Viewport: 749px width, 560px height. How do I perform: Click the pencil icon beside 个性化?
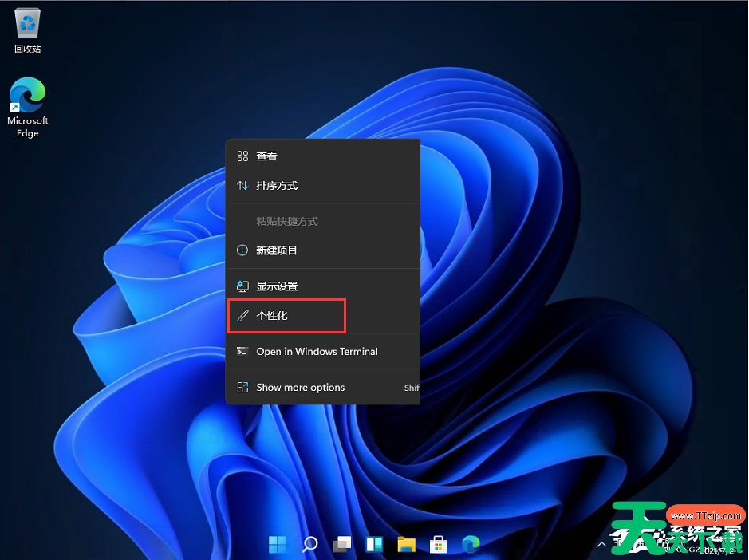(242, 316)
